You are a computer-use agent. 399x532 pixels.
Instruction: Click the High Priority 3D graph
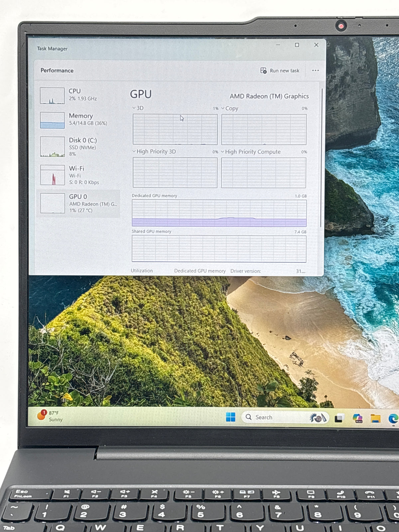pyautogui.click(x=175, y=173)
